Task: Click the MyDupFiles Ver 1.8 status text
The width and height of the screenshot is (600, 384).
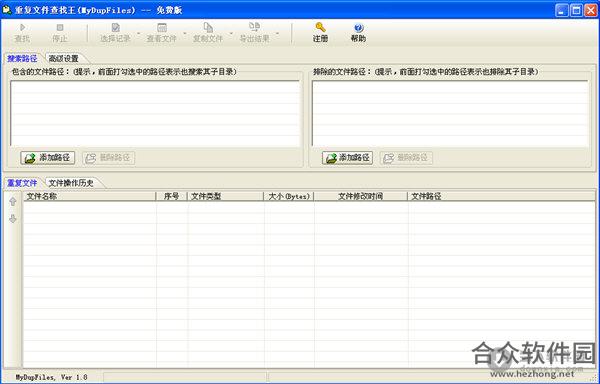Action: click(51, 377)
